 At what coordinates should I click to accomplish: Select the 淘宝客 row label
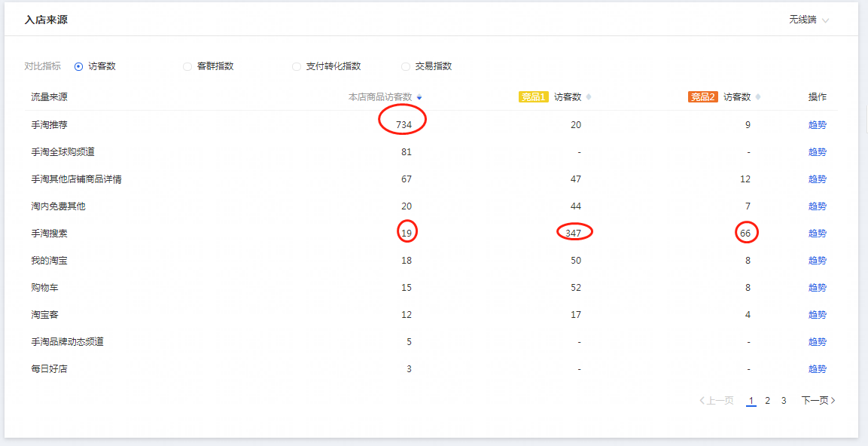point(44,315)
